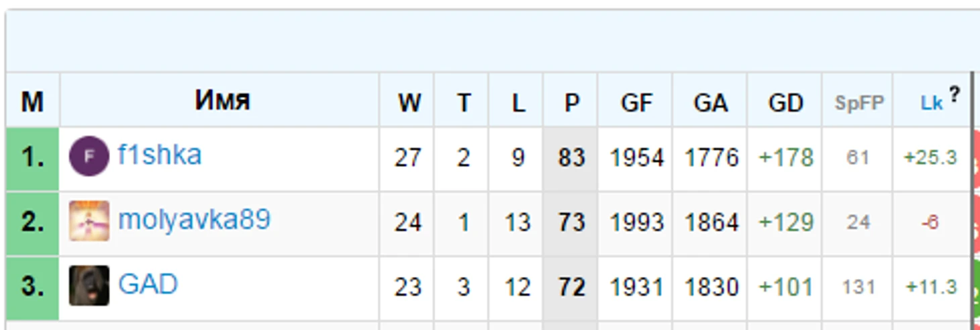This screenshot has height=330, width=980.
Task: Open the f1shka player profile link
Action: click(x=160, y=155)
